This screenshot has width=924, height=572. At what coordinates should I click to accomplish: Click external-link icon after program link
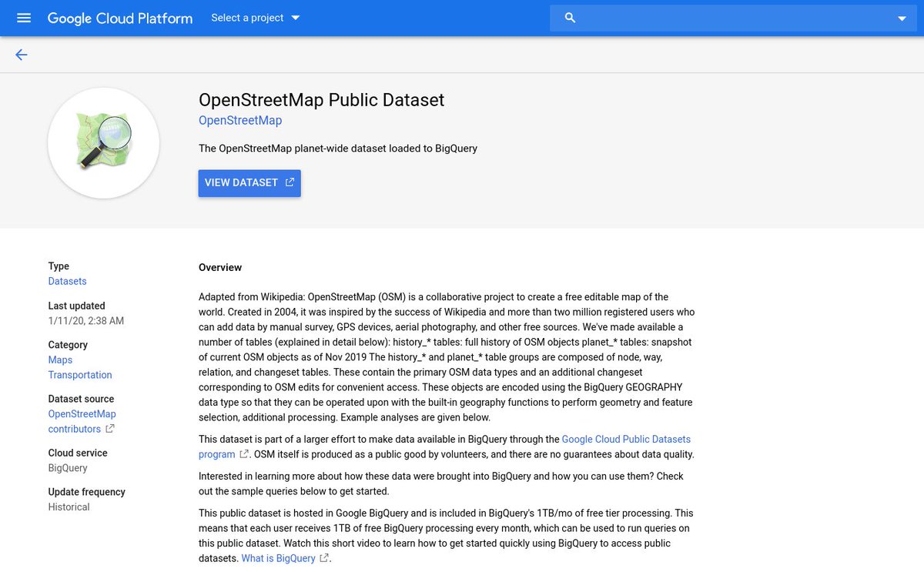(x=244, y=454)
